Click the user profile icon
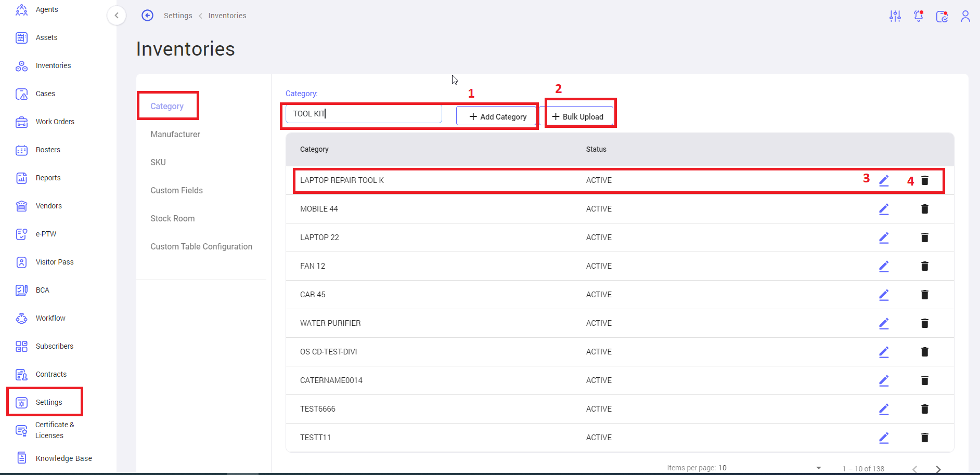Viewport: 980px width, 475px height. 965,16
